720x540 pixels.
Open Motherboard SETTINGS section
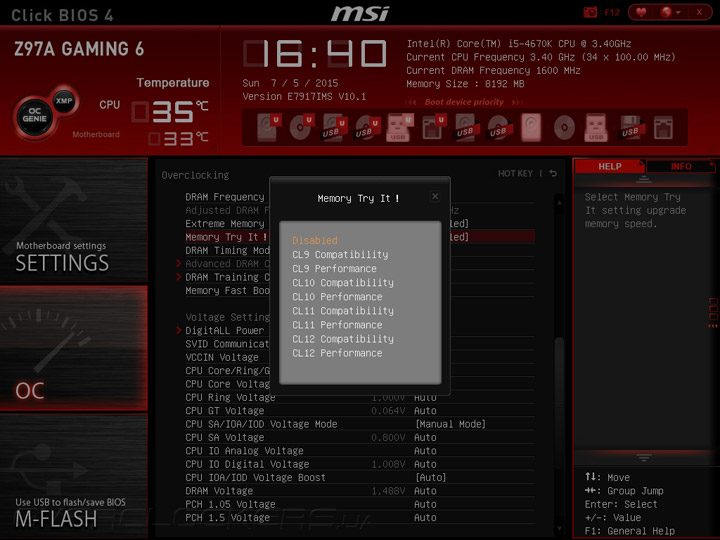73,220
